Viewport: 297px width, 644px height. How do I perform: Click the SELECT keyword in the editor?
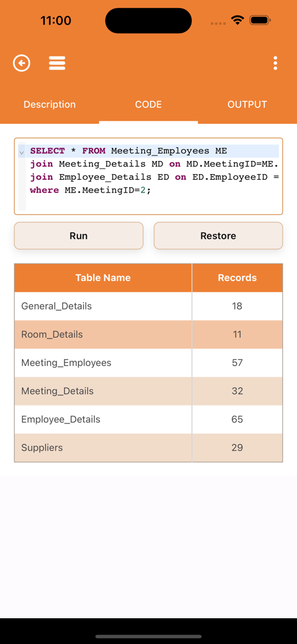(x=47, y=151)
